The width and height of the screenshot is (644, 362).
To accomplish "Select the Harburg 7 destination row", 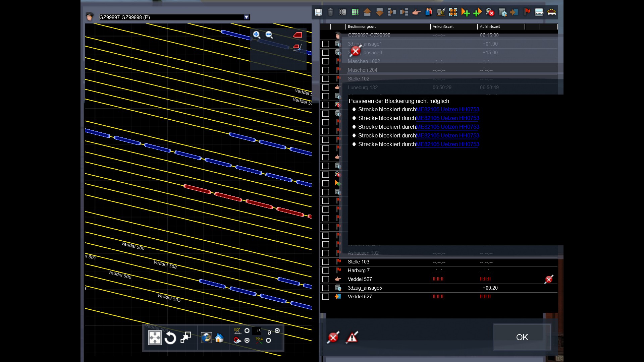I will pos(439,270).
